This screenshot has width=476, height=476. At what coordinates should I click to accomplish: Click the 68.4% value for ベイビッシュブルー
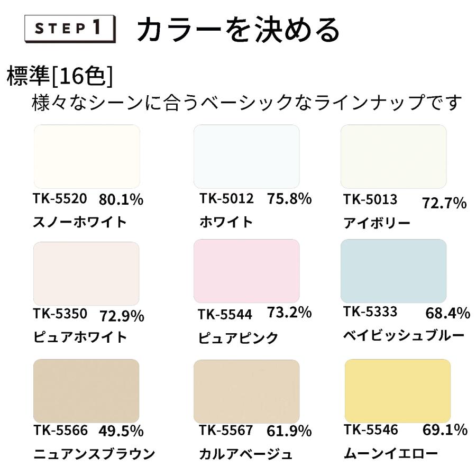[x=448, y=313]
